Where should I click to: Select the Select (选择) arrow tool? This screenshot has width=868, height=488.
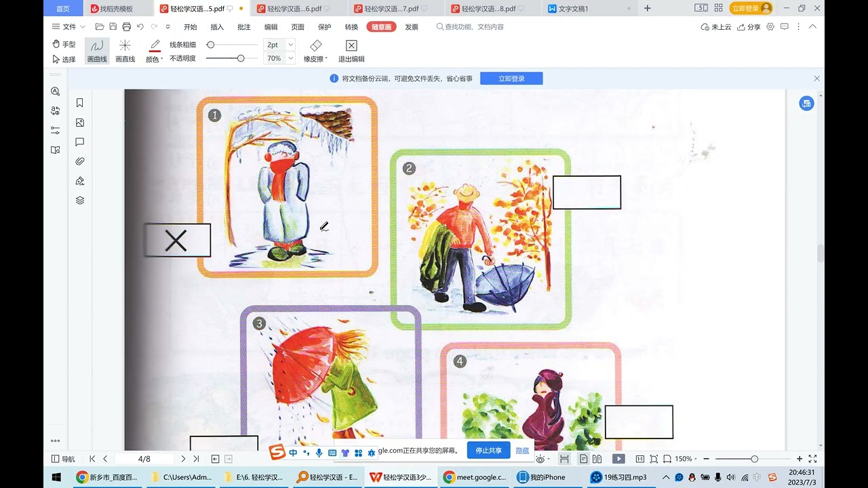point(64,59)
